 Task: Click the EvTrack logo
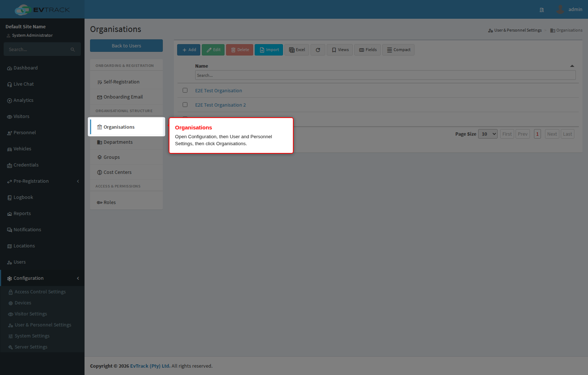42,10
